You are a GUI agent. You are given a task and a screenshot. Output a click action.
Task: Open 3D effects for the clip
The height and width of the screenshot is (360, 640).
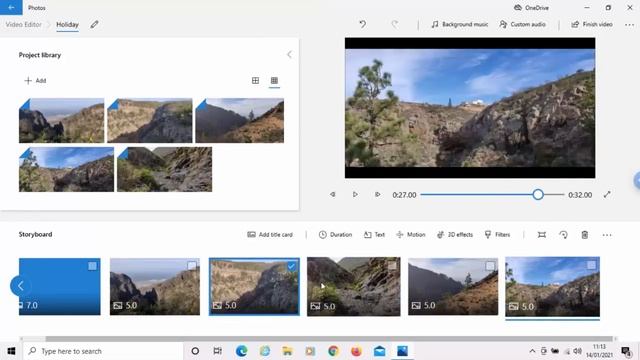click(455, 235)
